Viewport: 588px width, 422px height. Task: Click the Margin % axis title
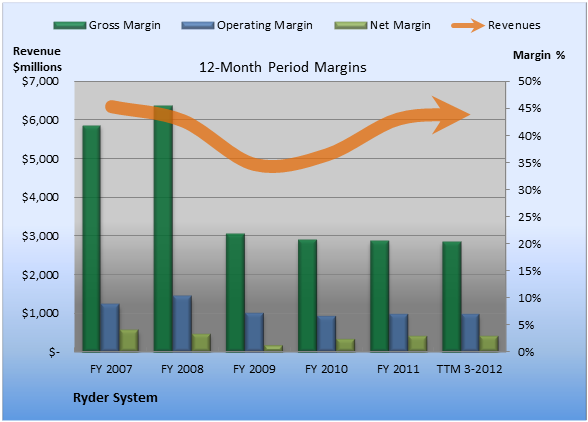(x=539, y=56)
